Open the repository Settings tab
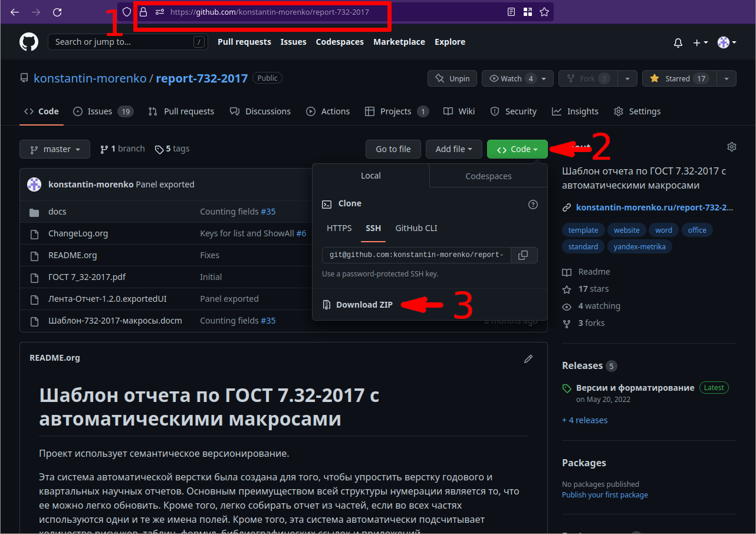Image resolution: width=756 pixels, height=534 pixels. [637, 111]
